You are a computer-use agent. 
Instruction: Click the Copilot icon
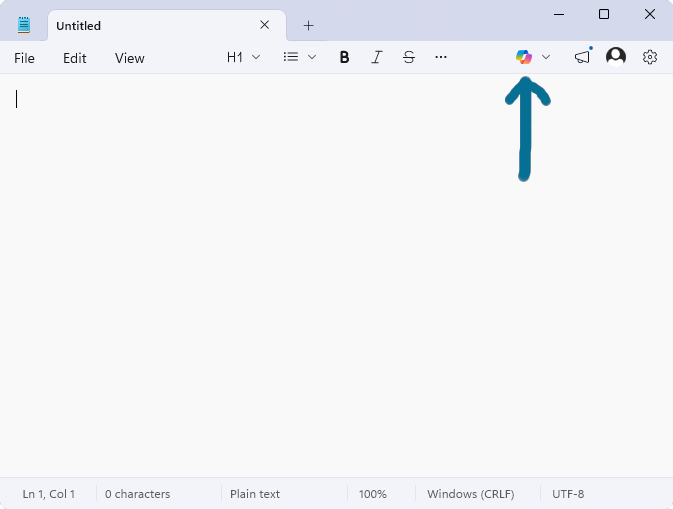coord(524,57)
